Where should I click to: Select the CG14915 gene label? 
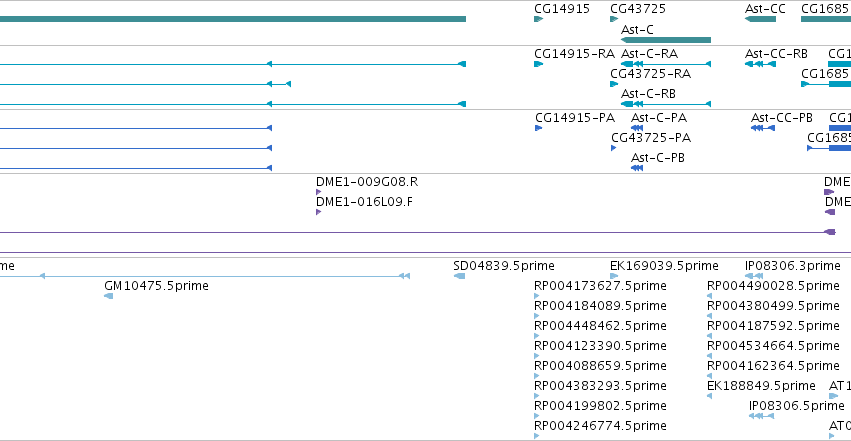click(562, 9)
